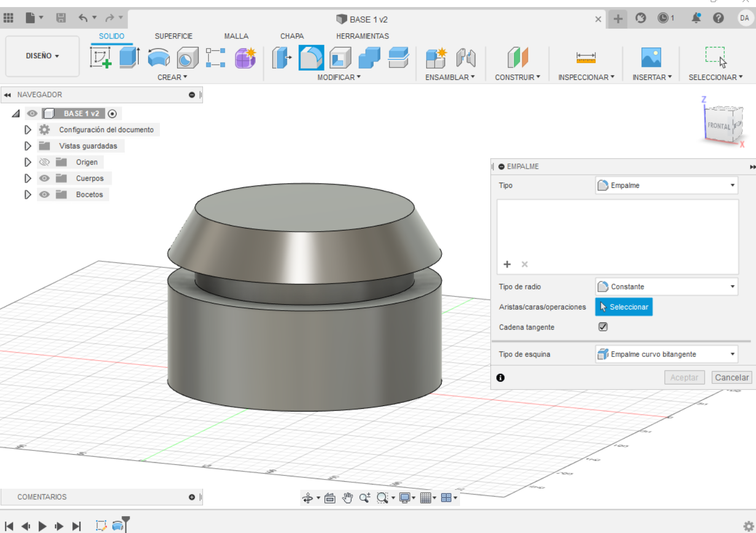Click the Look At navigation icon

point(330,498)
